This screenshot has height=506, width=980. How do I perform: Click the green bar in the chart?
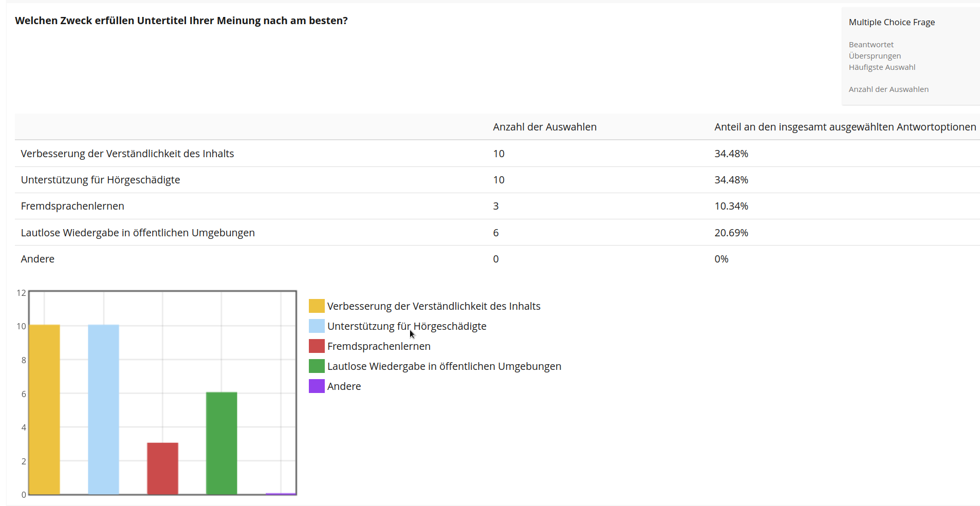tap(221, 443)
